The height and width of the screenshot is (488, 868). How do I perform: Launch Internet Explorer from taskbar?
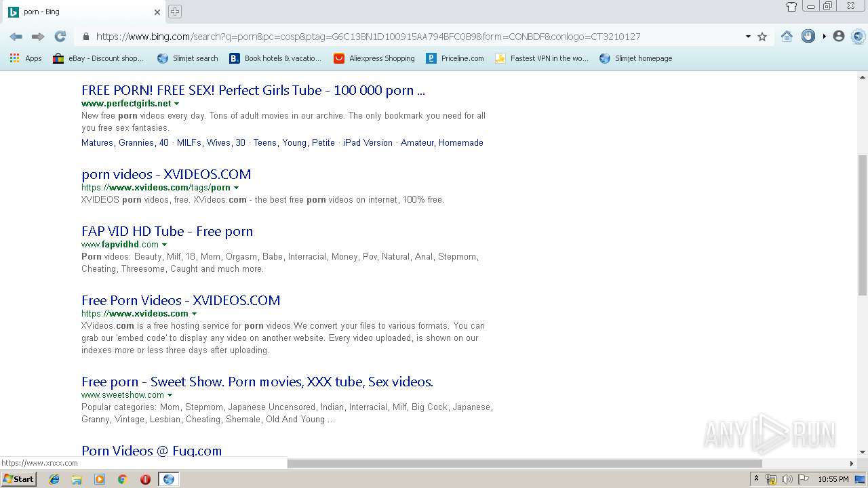pos(54,479)
